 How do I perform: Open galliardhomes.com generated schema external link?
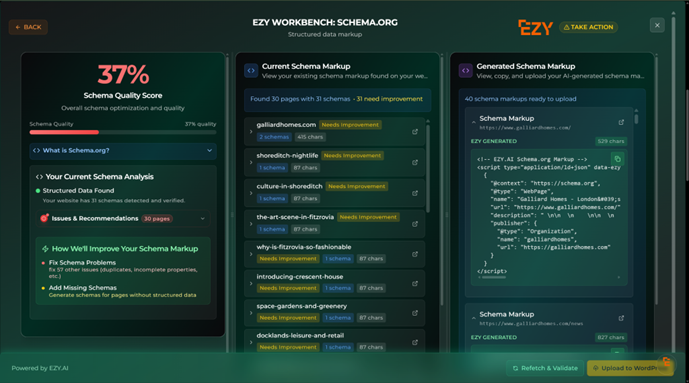point(621,122)
